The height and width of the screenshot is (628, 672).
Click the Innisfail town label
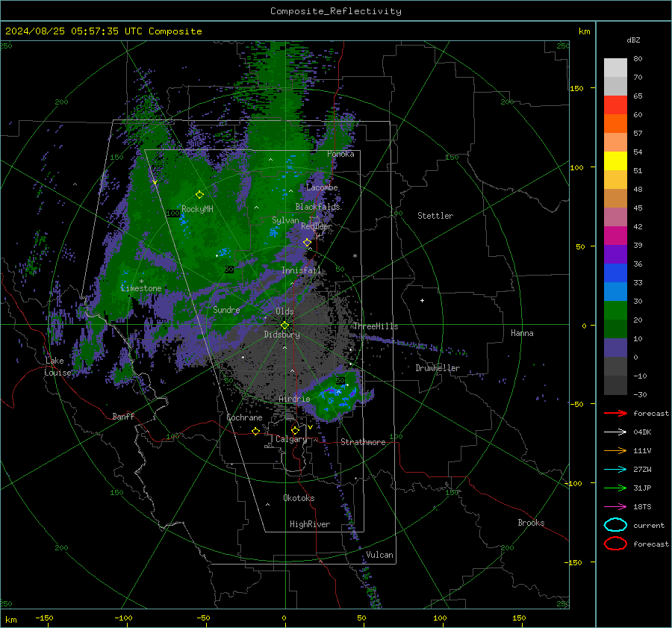coord(301,270)
